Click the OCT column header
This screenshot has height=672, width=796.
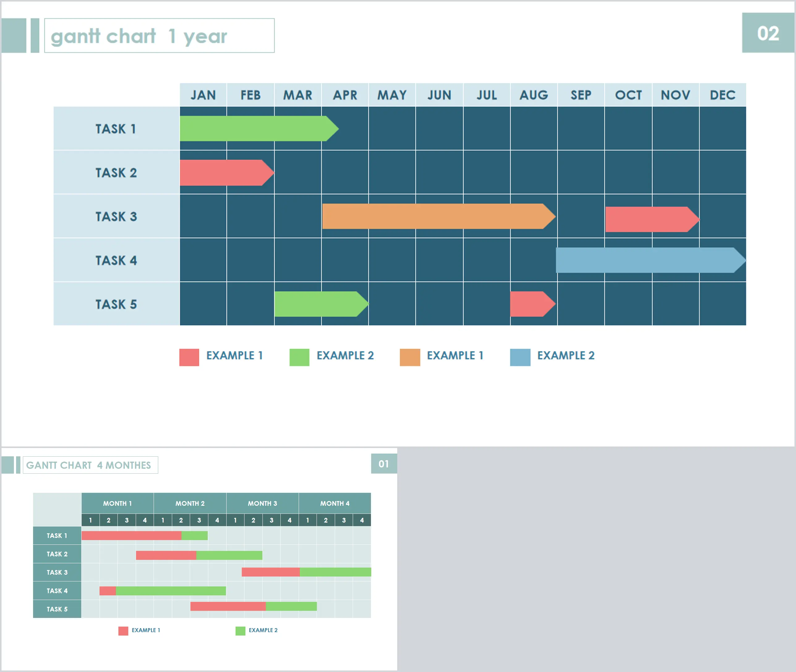[628, 95]
